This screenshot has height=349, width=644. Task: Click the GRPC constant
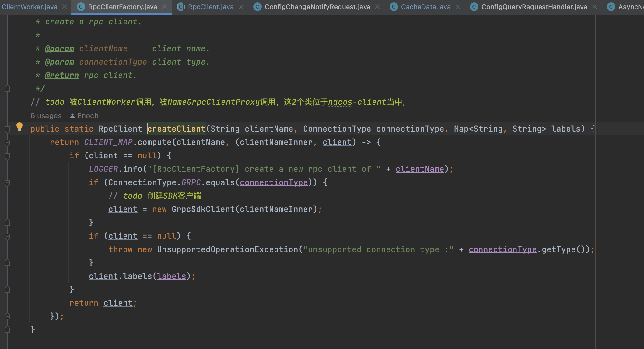(x=191, y=182)
